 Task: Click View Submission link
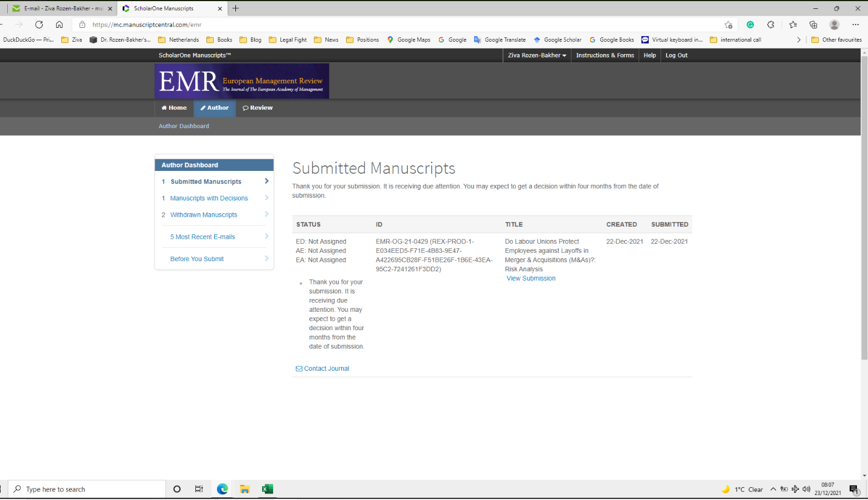coord(531,278)
